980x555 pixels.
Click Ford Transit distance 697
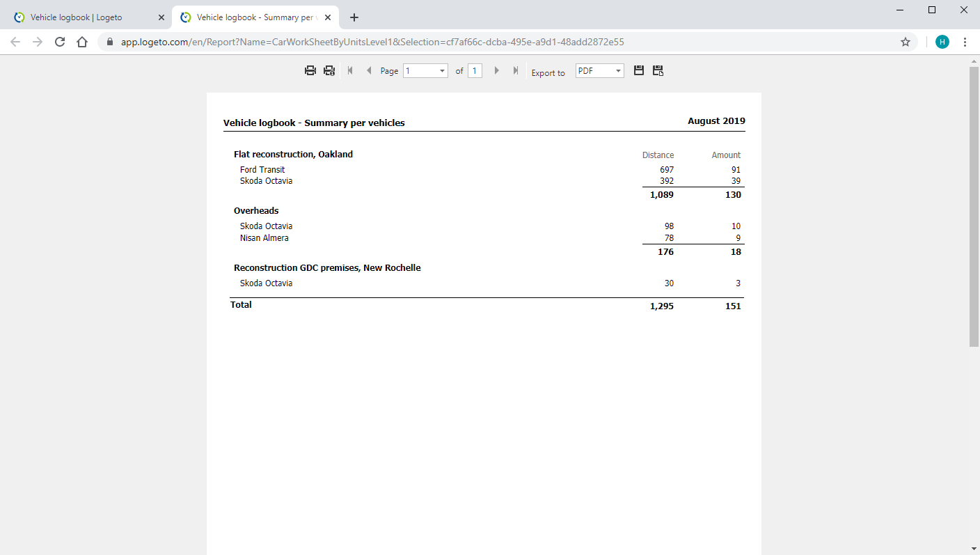[667, 170]
